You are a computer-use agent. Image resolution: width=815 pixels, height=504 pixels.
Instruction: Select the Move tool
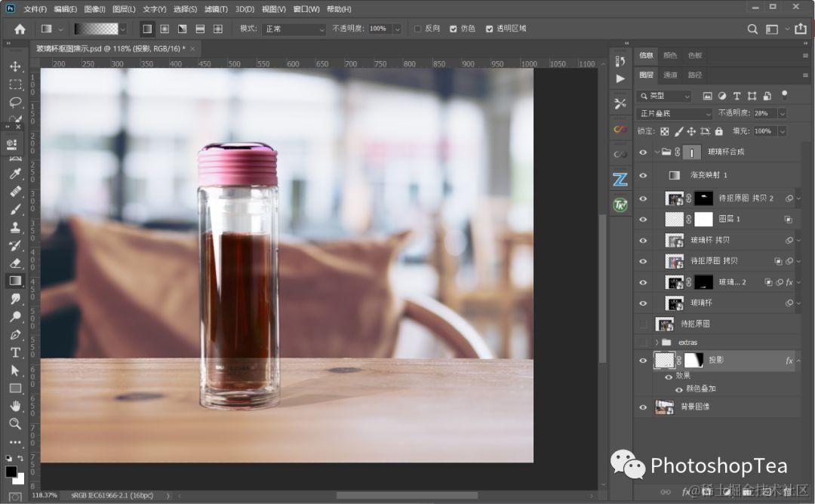click(15, 66)
